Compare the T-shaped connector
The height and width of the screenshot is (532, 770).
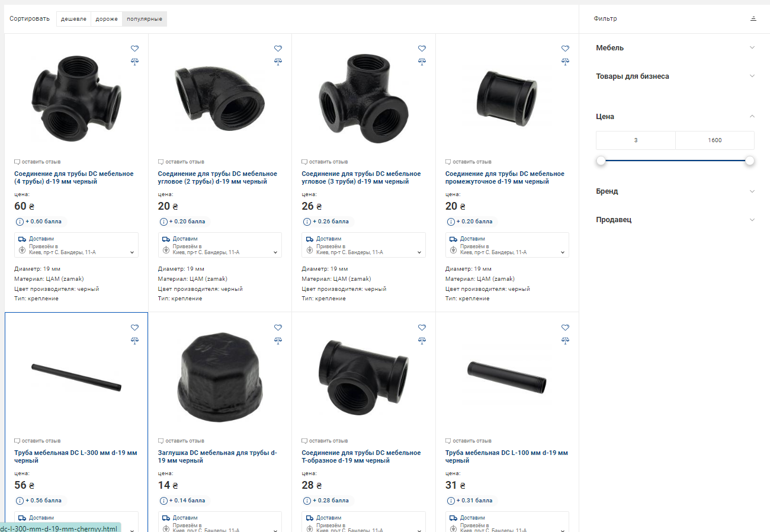[422, 340]
